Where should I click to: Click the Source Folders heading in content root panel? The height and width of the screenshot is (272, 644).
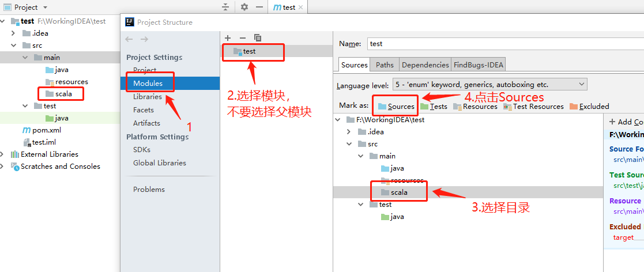(626, 149)
